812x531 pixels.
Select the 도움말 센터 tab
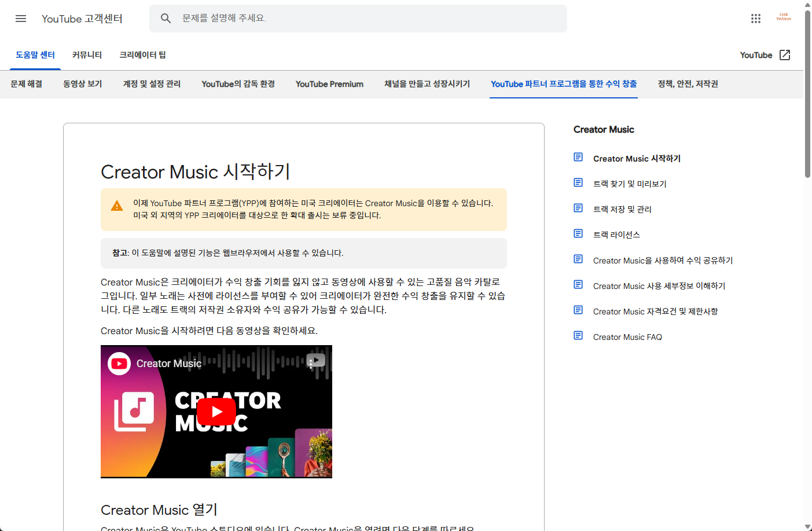click(x=35, y=55)
